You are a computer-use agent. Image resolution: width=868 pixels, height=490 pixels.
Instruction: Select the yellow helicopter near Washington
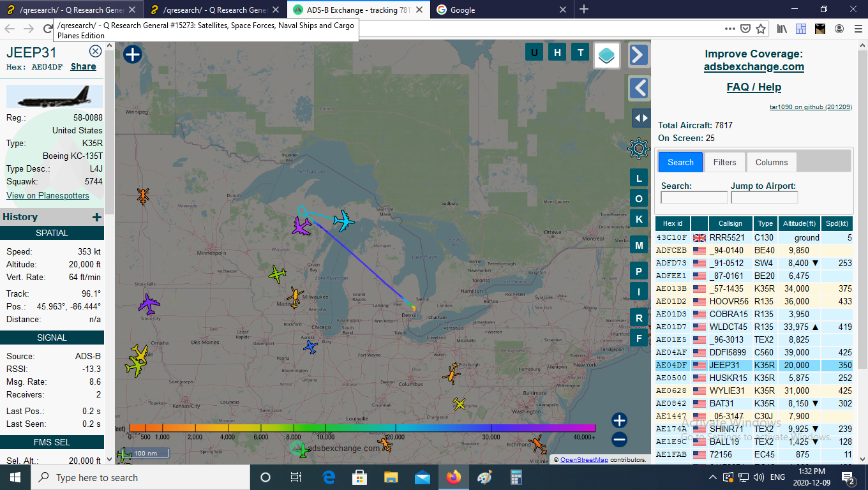coord(460,404)
